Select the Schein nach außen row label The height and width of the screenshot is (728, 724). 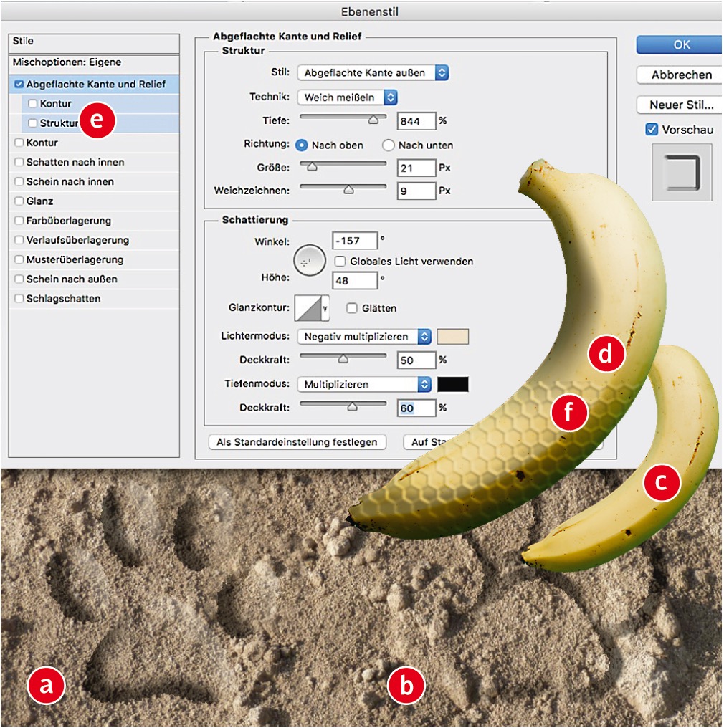coord(72,279)
